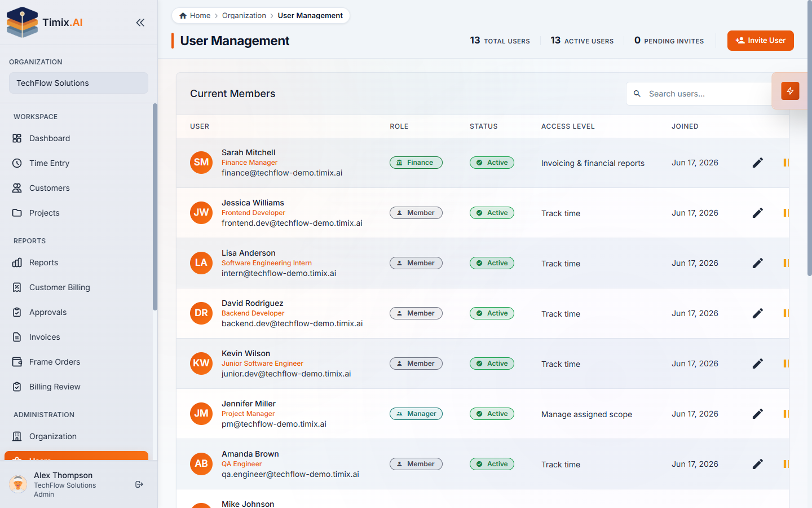Click the 13 Total Users stat
The image size is (812, 508).
point(500,41)
